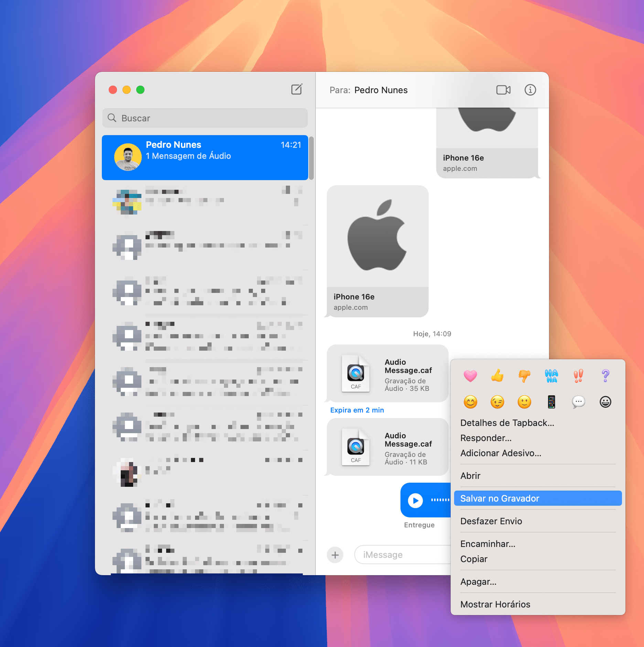The width and height of the screenshot is (644, 647).
Task: Start a FaceTime video call
Action: [503, 90]
